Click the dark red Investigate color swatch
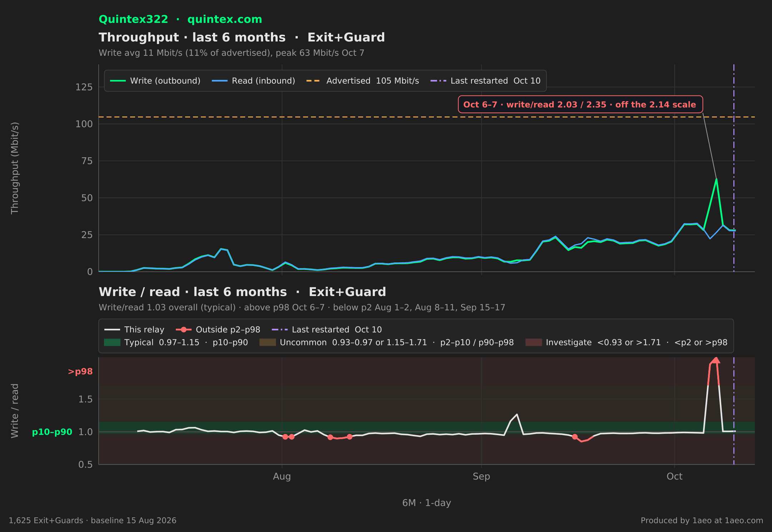The height and width of the screenshot is (532, 772). (534, 343)
